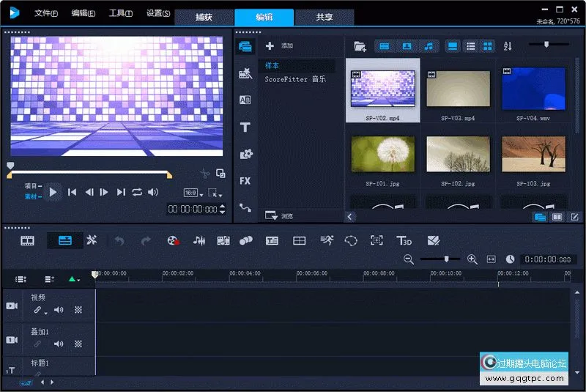Open the 16:9 aspect ratio dropdown

pyautogui.click(x=193, y=193)
